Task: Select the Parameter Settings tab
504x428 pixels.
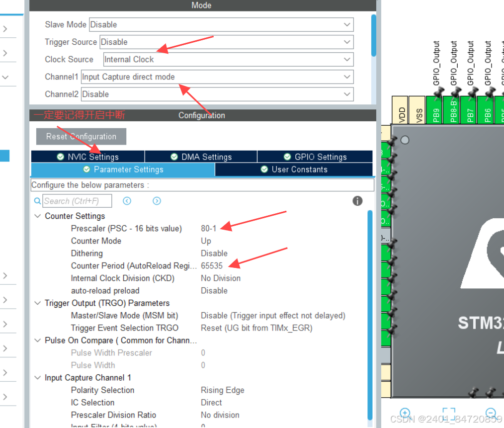Action: [x=123, y=170]
